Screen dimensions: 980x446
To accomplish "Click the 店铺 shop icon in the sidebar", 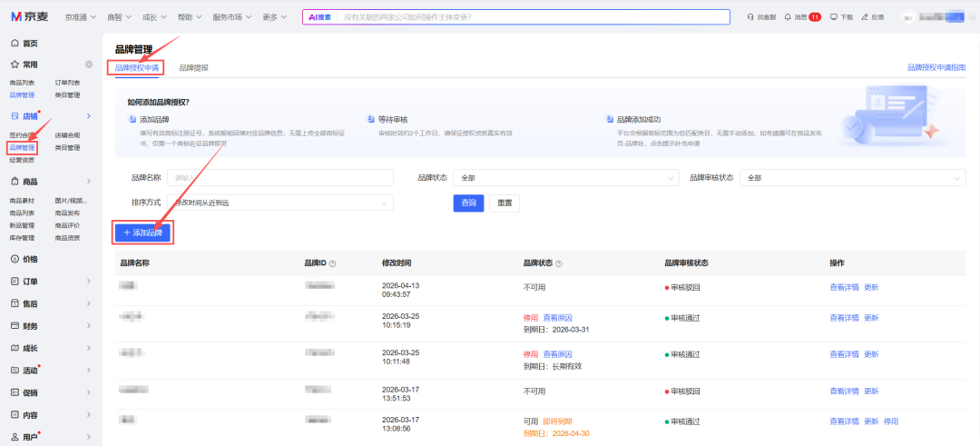I will tap(15, 116).
